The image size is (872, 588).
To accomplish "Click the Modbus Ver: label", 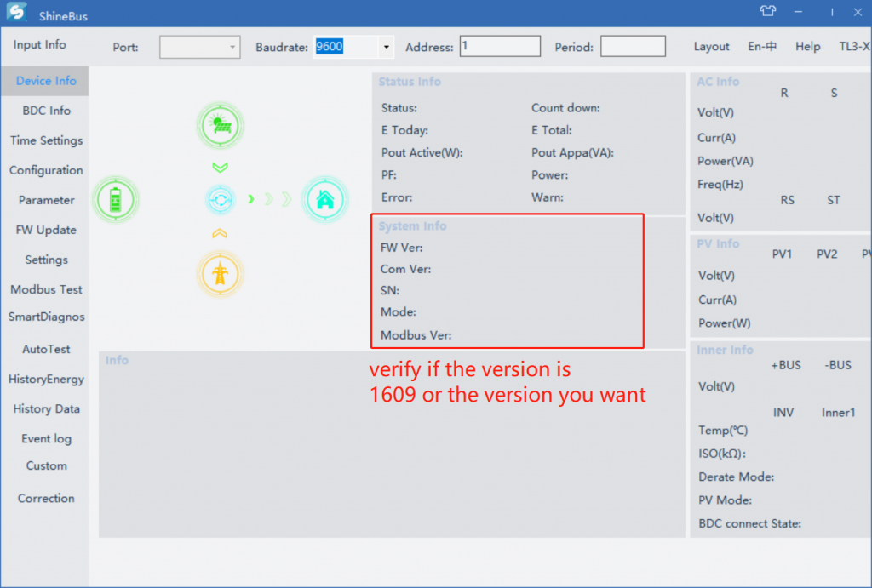I will click(416, 335).
